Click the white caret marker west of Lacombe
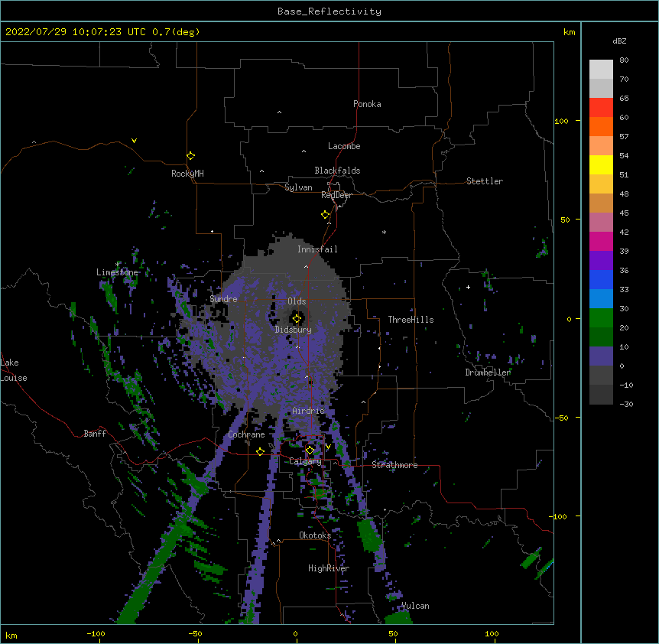Screen dimensions: 659x644 pos(304,151)
